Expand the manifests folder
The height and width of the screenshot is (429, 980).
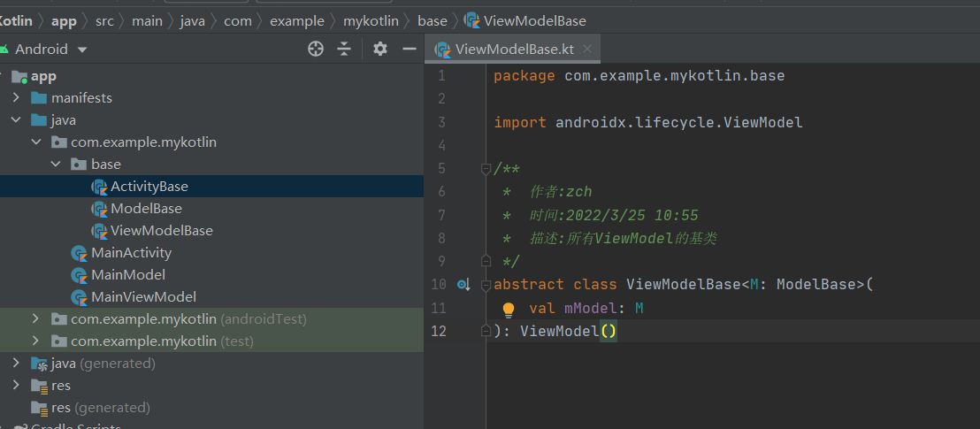[17, 98]
